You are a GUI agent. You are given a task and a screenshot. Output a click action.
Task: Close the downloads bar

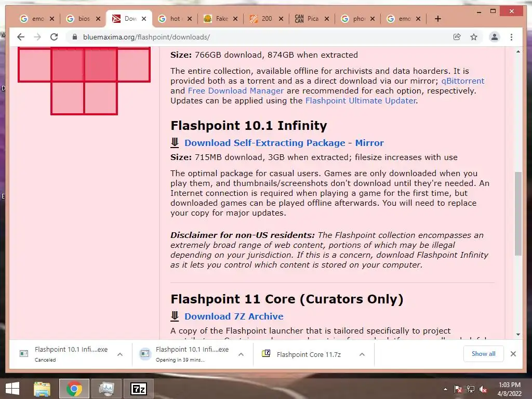click(x=513, y=354)
